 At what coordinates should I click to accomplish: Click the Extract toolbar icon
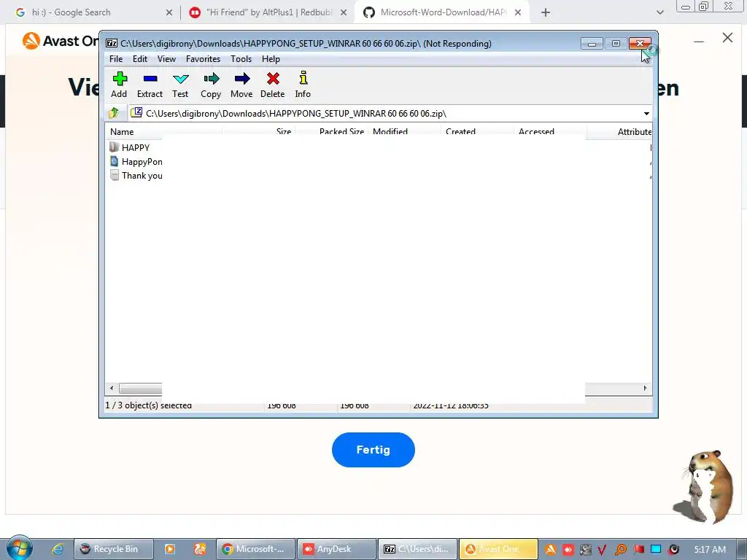150,78
